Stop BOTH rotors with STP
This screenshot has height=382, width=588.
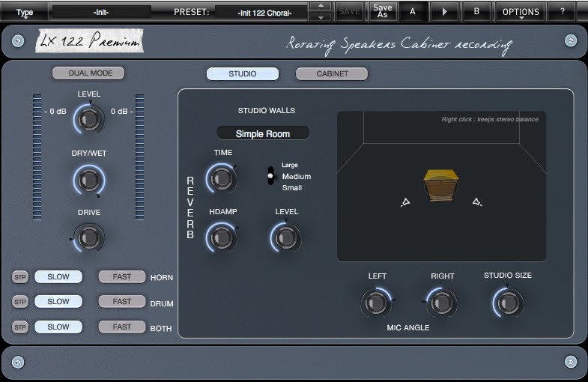pyautogui.click(x=20, y=327)
